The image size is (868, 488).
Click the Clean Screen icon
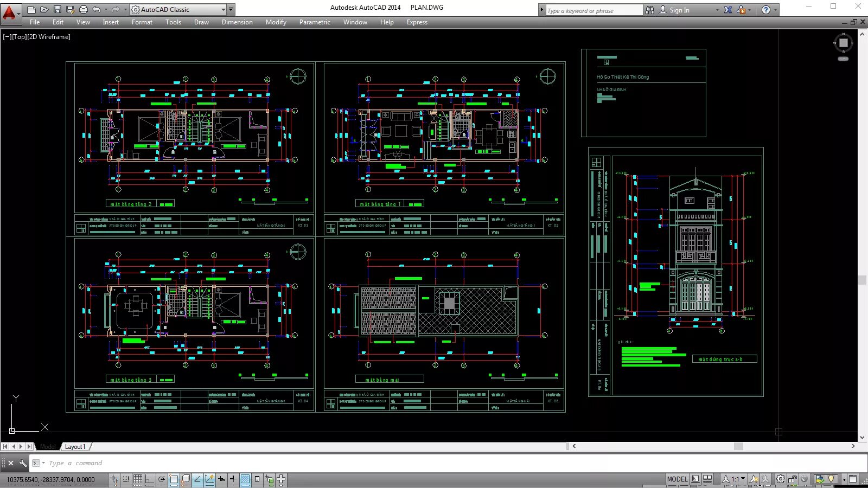tap(853, 479)
